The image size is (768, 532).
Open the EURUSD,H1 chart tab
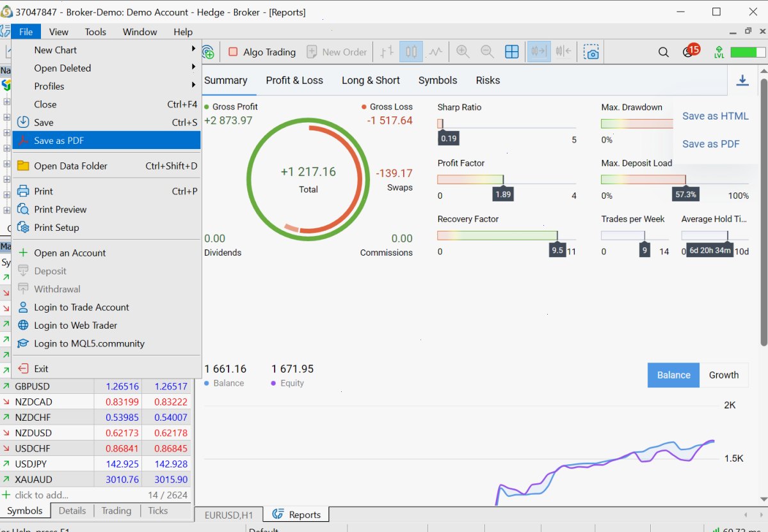tap(228, 515)
